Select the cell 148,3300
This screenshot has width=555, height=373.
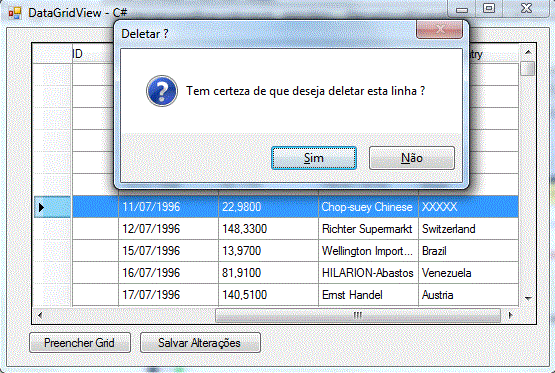click(x=268, y=229)
